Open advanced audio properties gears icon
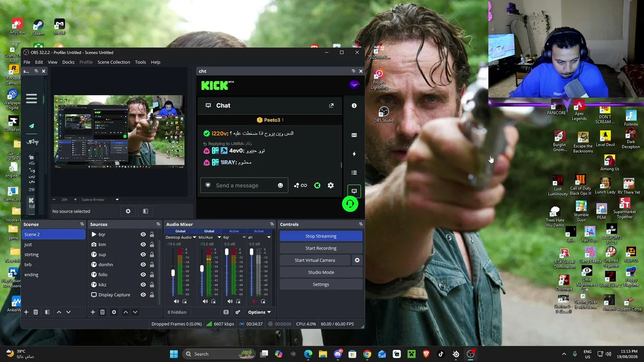The height and width of the screenshot is (362, 644). [x=238, y=312]
